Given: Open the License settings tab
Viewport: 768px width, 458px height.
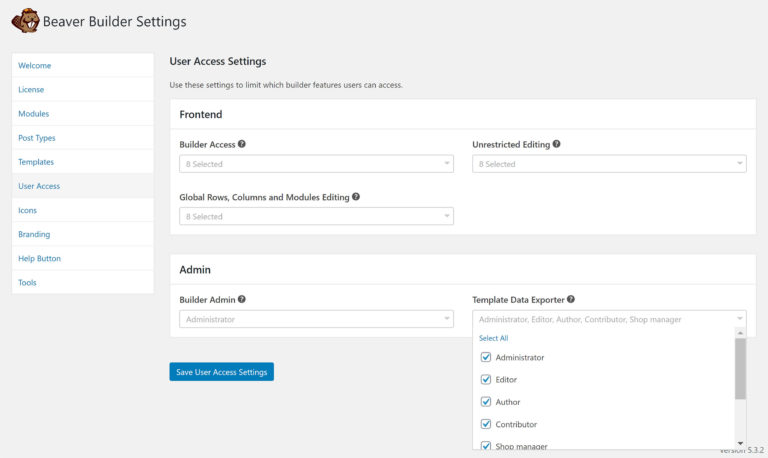Looking at the screenshot, I should [x=83, y=90].
